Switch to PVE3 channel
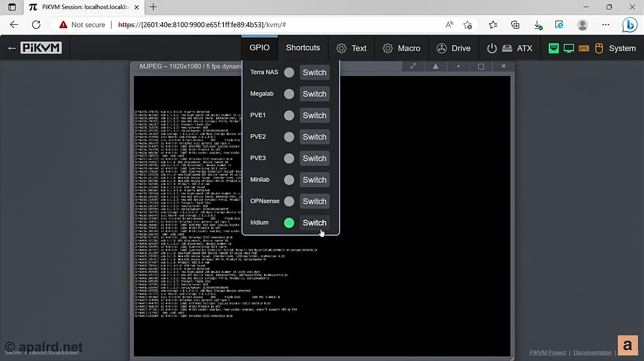Screen dimensions: 644x361 tap(314, 158)
